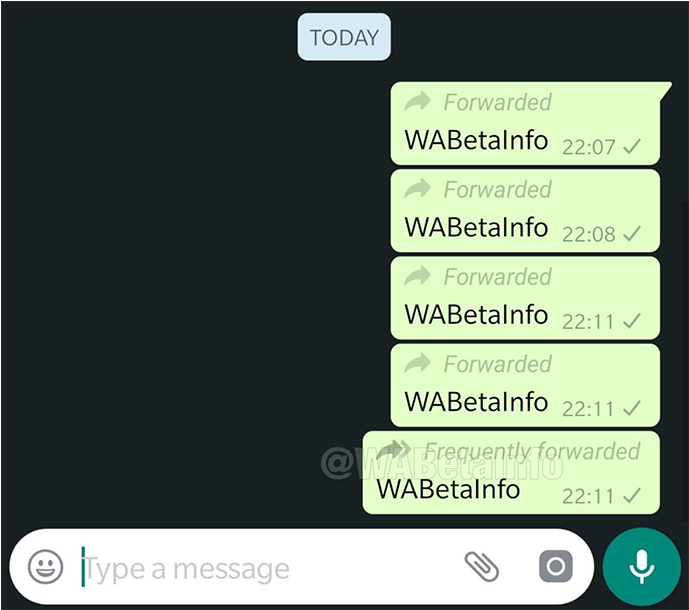
Task: Tap the sent checkmark on 22:07 message
Action: click(x=632, y=146)
